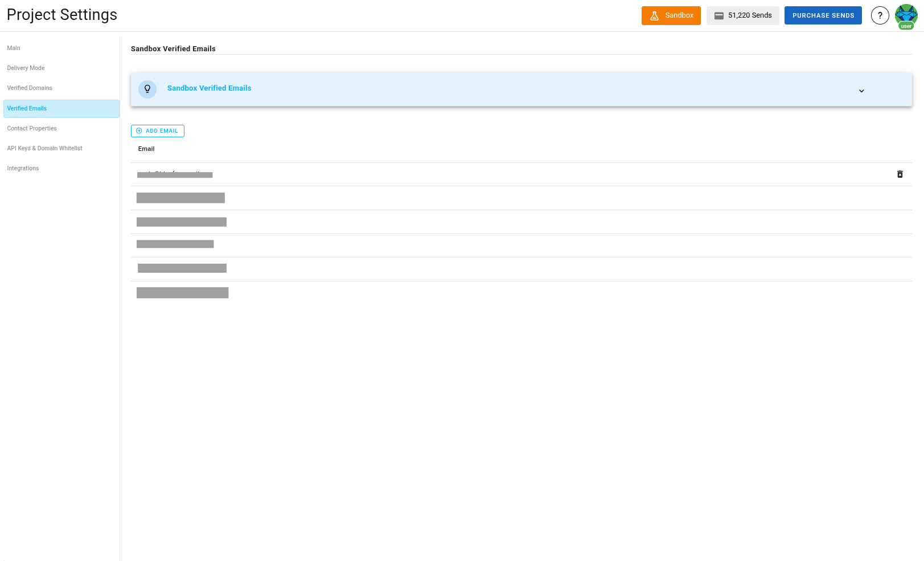Click the ADD EMAIL button

click(158, 131)
